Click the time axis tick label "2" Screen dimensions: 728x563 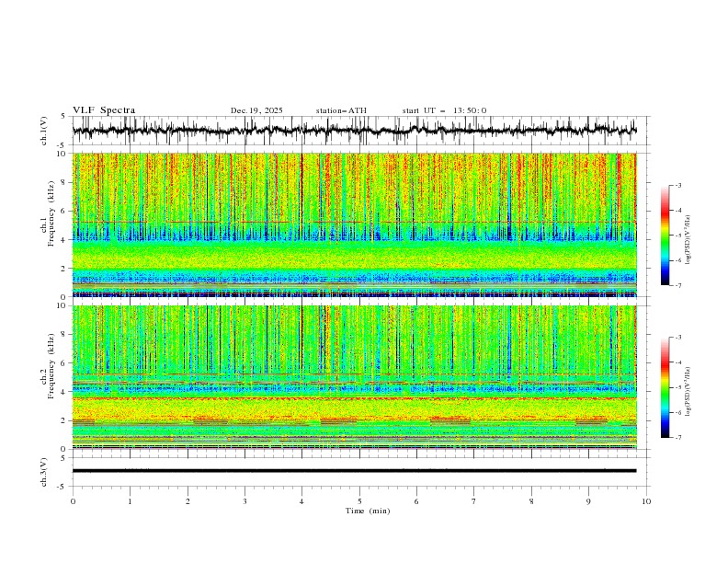[188, 501]
